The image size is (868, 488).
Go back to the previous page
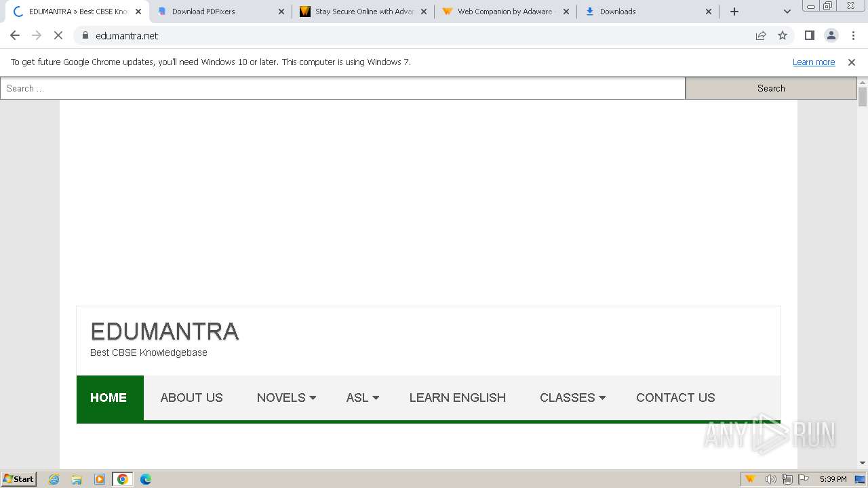(x=15, y=35)
